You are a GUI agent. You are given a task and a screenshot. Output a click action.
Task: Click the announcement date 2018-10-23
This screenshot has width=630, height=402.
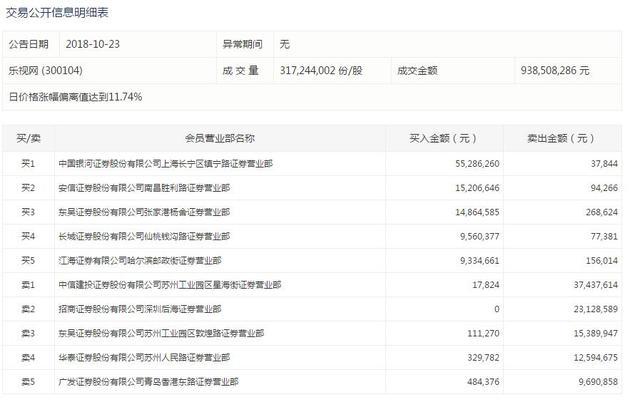[x=93, y=44]
